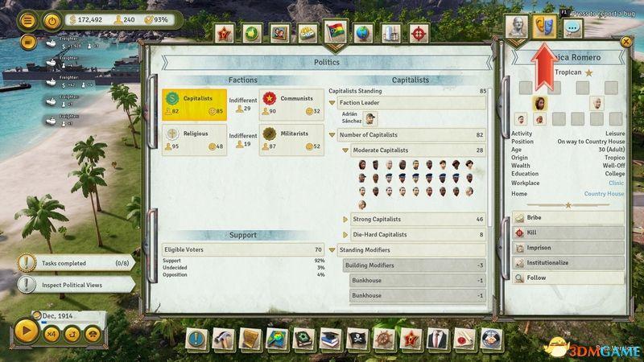Click the treasury balance 172,492
The height and width of the screenshot is (362, 644).
86,19
